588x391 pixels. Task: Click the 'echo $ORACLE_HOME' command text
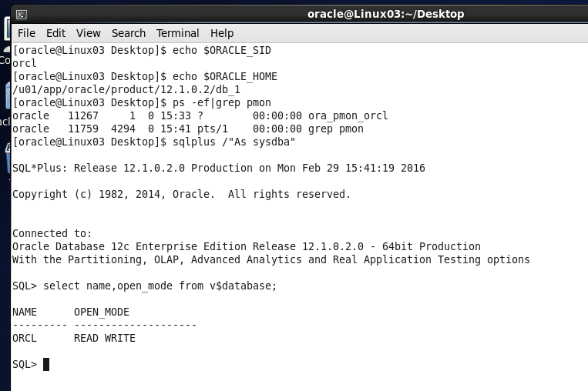click(x=224, y=76)
